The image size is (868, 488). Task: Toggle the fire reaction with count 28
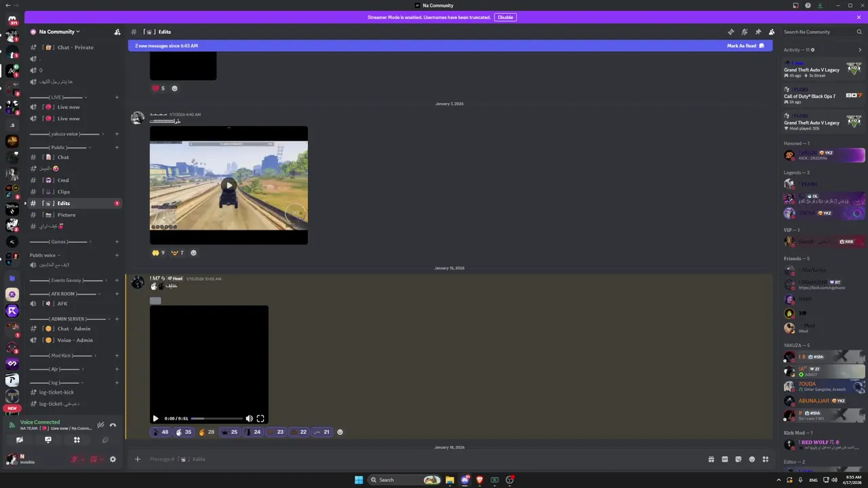pyautogui.click(x=207, y=432)
